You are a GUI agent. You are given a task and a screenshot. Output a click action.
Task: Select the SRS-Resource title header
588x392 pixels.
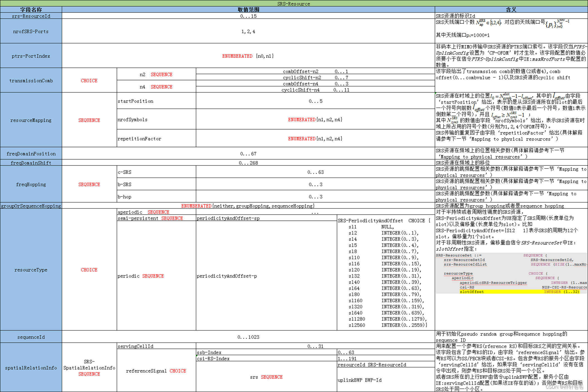[x=293, y=4]
